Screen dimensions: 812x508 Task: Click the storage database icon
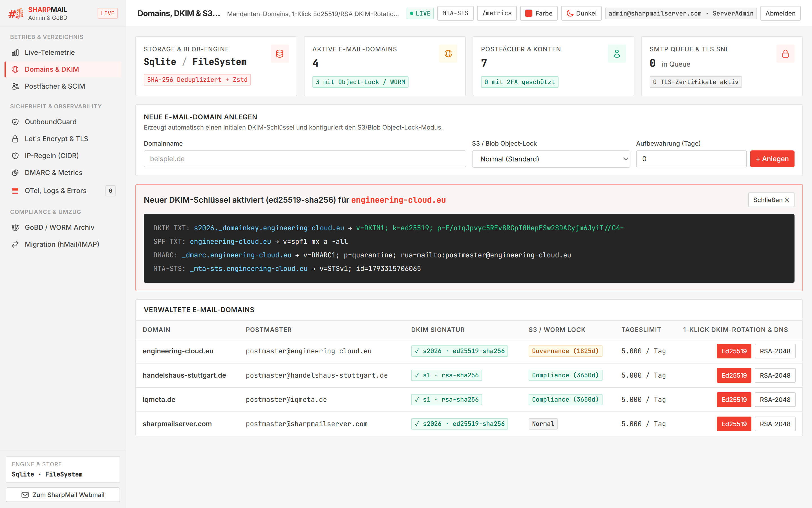[279, 54]
